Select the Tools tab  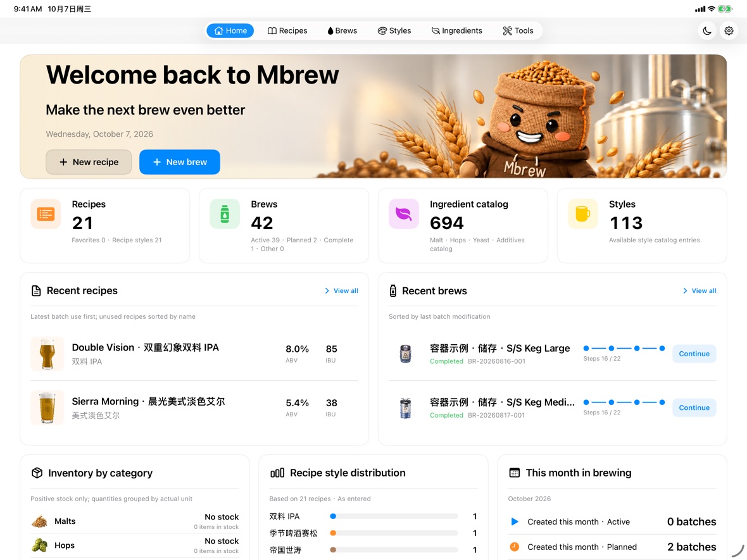tap(518, 31)
